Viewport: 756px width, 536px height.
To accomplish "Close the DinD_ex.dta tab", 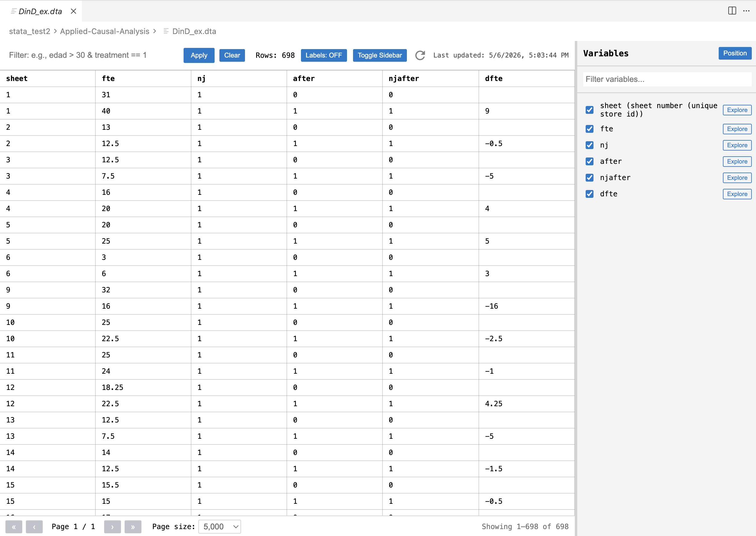I will tap(73, 11).
